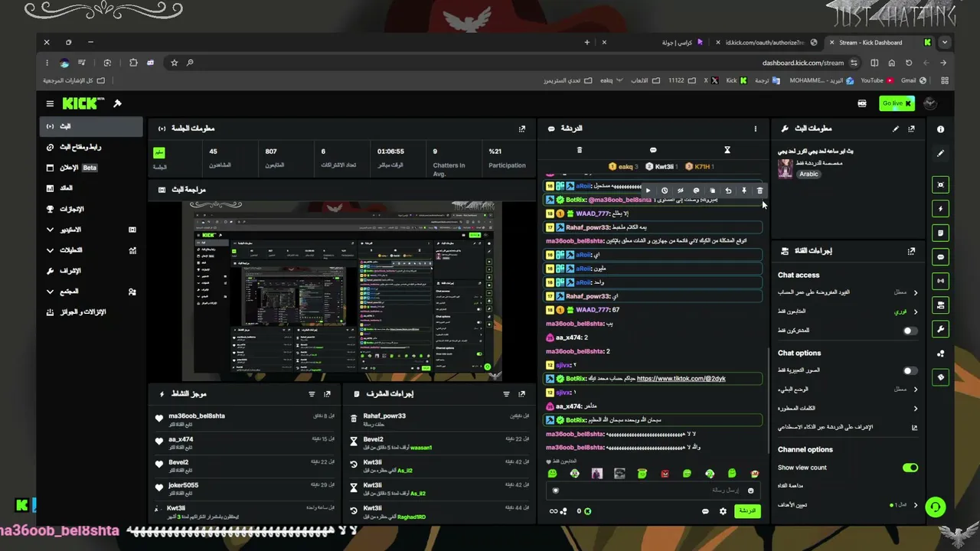This screenshot has height=551, width=980.
Task: Click the profile avatar next to Go live
Action: [930, 103]
